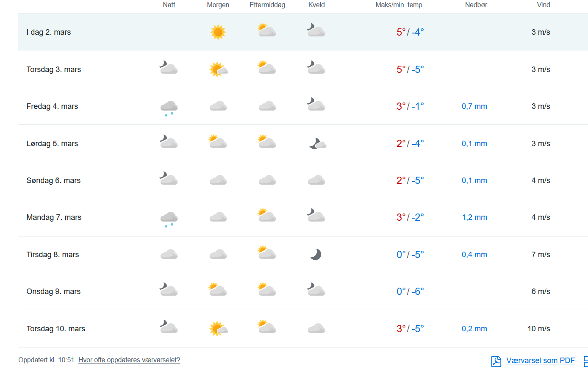Click the night cloud icon on Tirsdag 8. mars
The height and width of the screenshot is (369, 588).
point(169,255)
